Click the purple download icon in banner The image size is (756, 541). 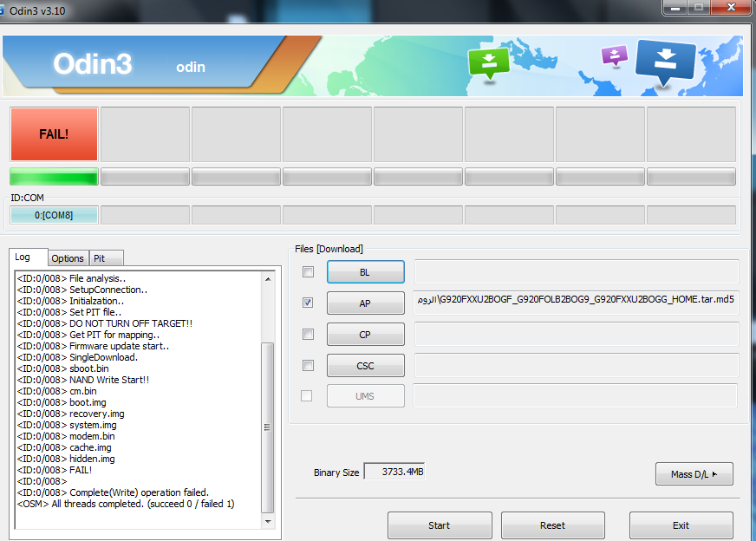(x=614, y=55)
